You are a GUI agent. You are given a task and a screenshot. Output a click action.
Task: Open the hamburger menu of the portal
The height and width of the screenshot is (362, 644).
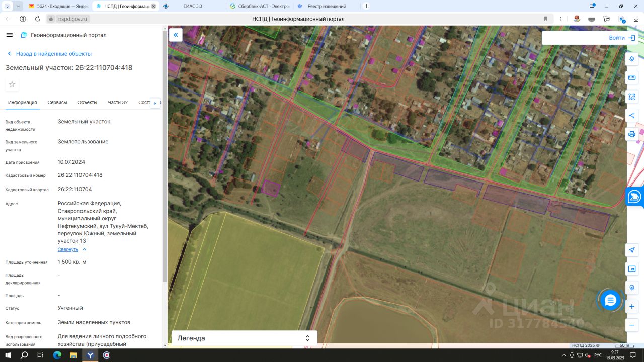[x=9, y=35]
